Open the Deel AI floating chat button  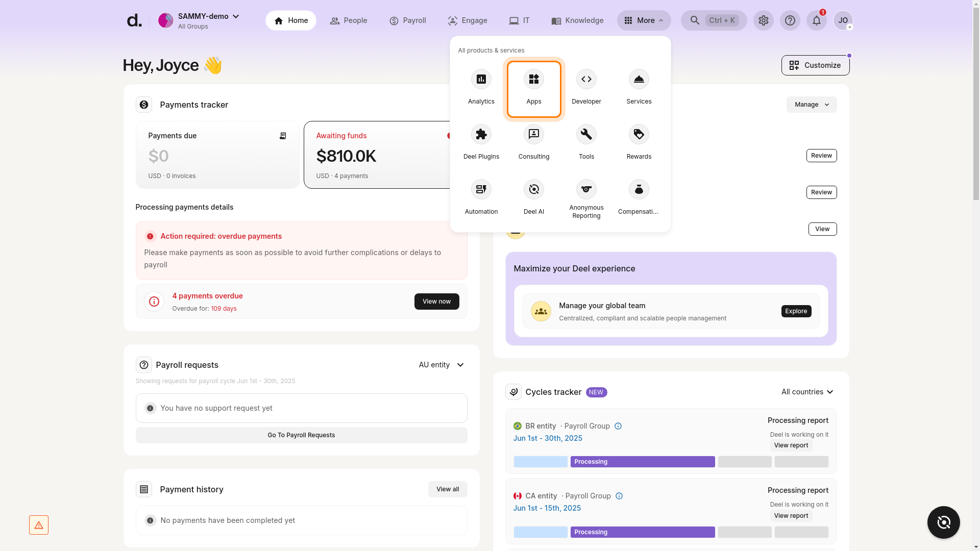[x=943, y=522]
